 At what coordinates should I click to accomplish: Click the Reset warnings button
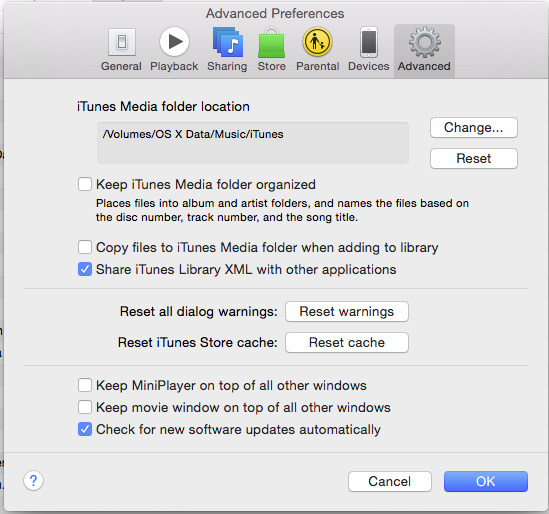[347, 311]
